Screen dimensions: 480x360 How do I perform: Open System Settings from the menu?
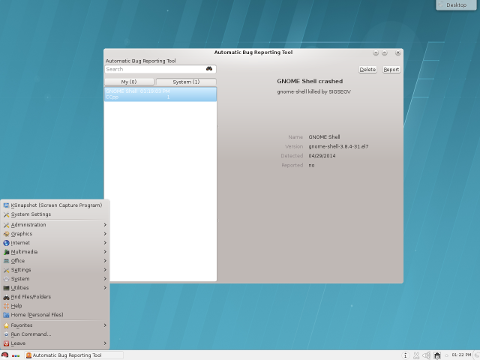point(56,214)
